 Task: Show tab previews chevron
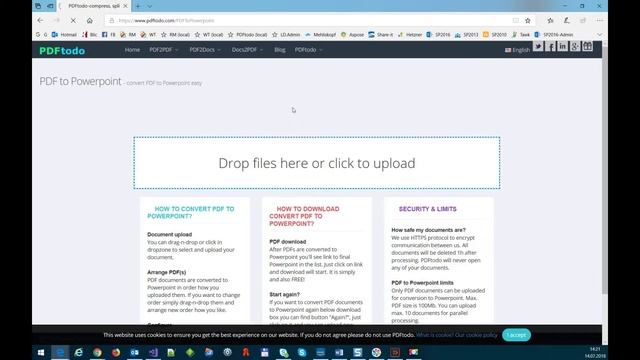point(150,6)
